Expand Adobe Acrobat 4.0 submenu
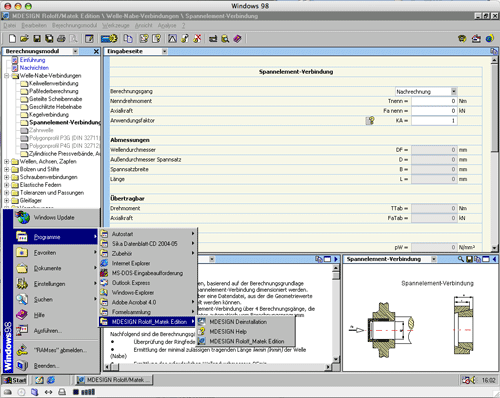Viewport: 500px width, 398px height. point(148,302)
